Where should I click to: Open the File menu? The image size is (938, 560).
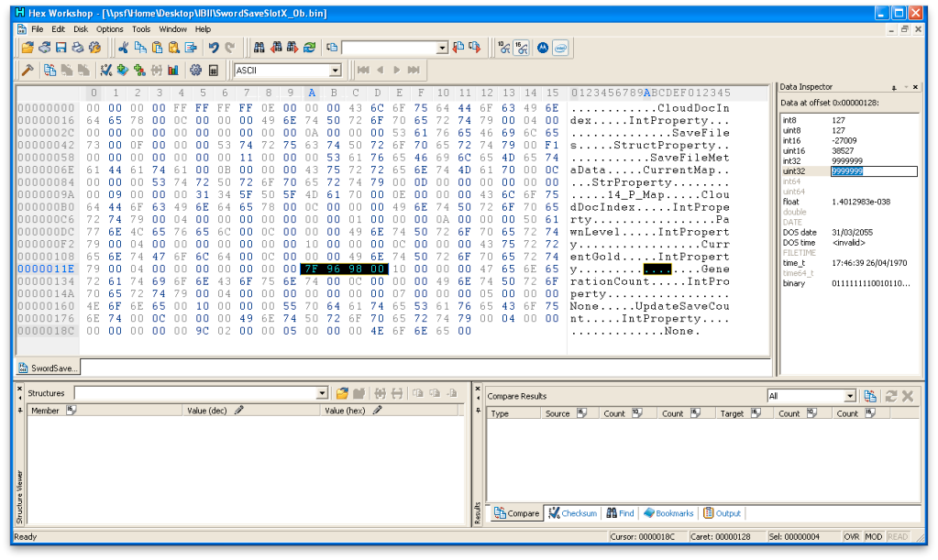(x=37, y=28)
